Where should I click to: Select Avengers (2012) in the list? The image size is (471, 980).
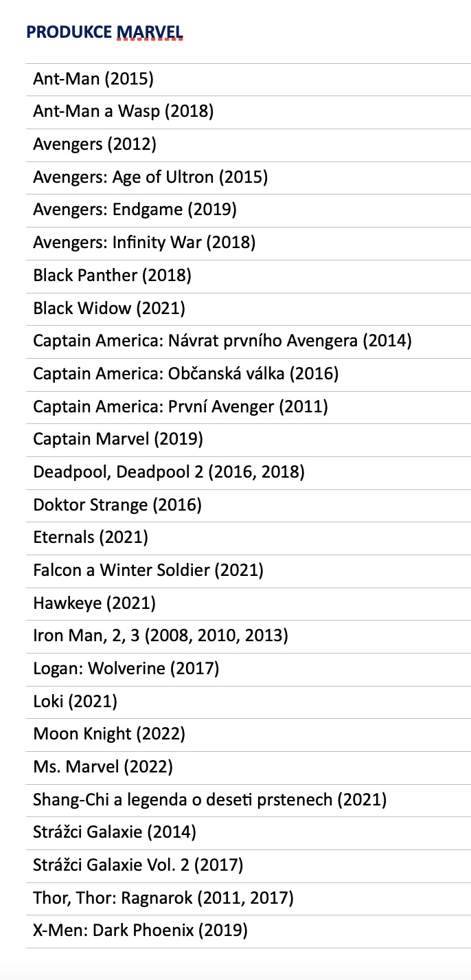tap(95, 144)
